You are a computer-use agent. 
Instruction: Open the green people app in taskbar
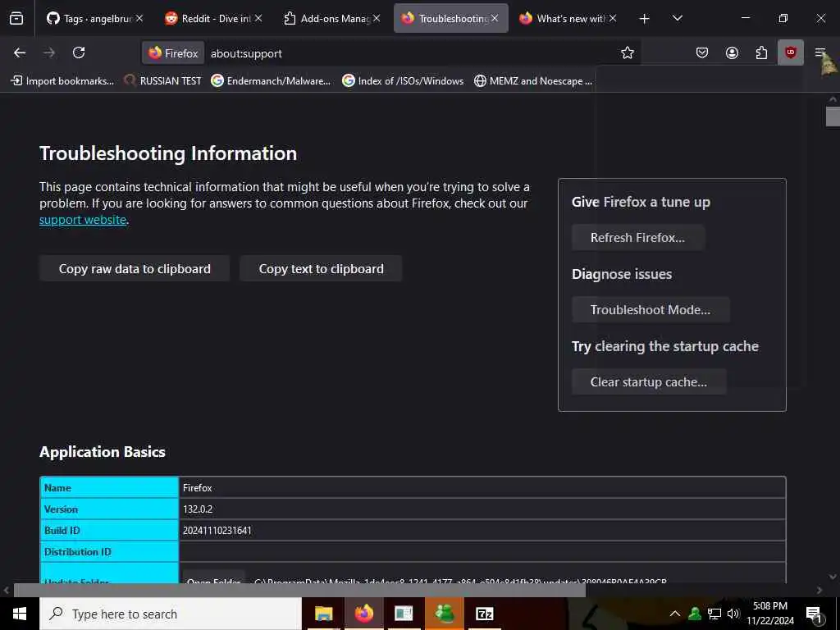point(444,614)
